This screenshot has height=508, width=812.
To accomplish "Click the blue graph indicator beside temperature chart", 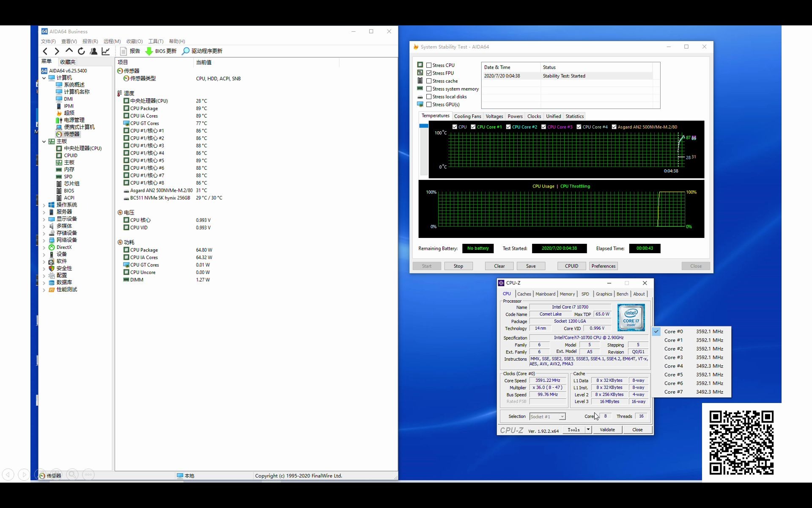I will 424,126.
